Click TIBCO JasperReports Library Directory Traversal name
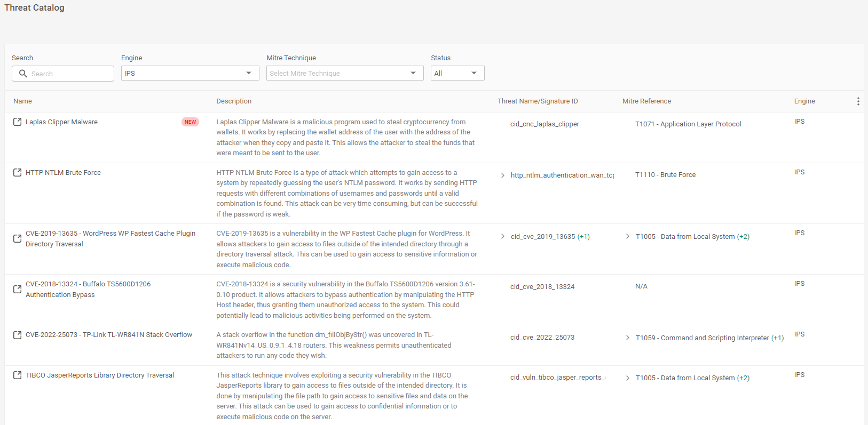868x425 pixels. [x=100, y=375]
